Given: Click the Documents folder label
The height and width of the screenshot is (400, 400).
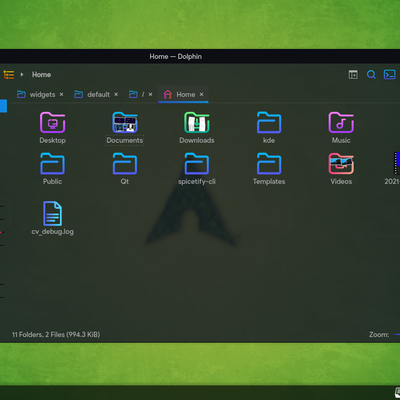Looking at the screenshot, I should pos(125,140).
